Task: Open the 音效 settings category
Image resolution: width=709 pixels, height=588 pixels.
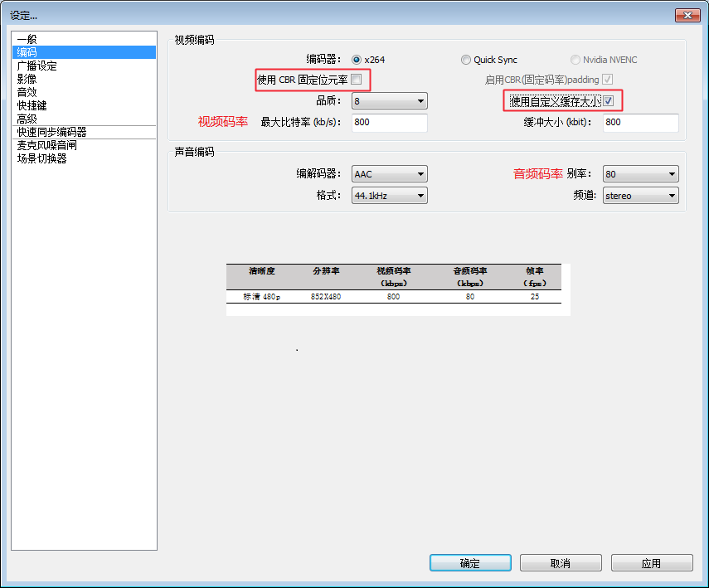Action: click(84, 92)
